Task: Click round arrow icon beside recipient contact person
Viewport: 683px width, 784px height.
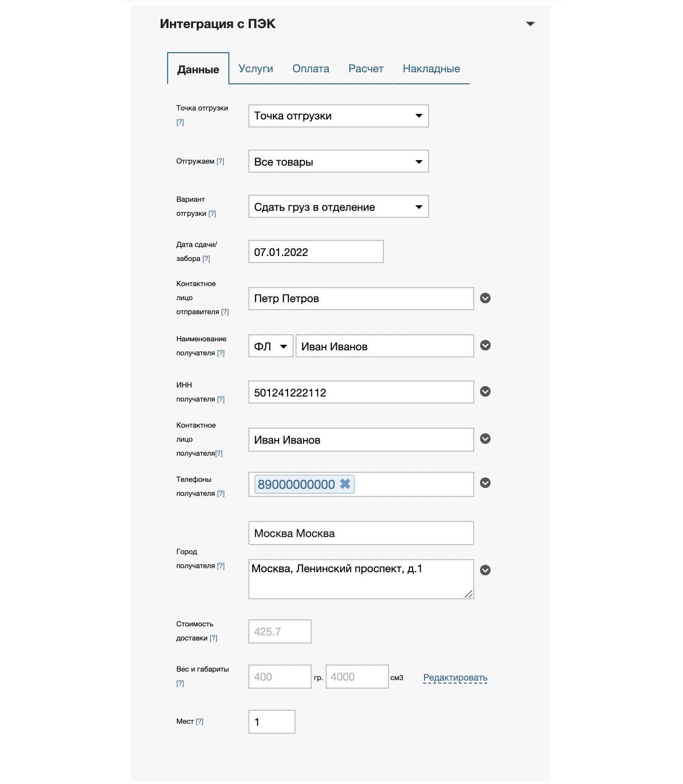Action: (x=485, y=439)
